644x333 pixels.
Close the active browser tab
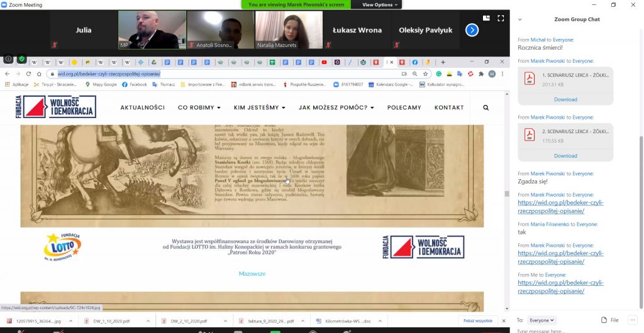click(x=391, y=62)
